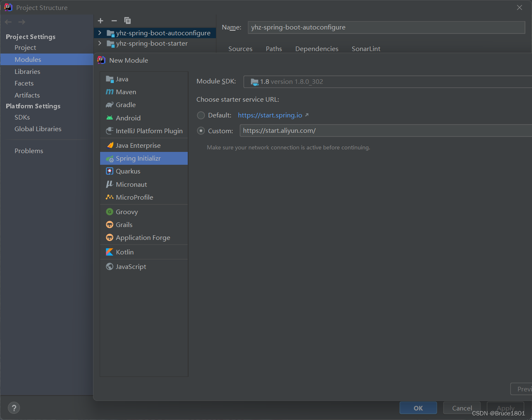Select the Android robot icon

[x=110, y=118]
